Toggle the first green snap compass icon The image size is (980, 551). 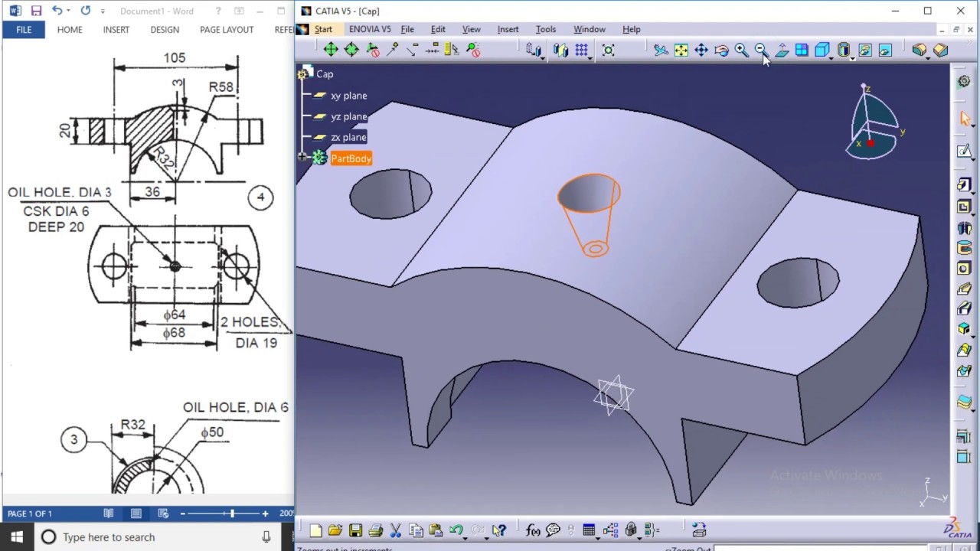point(331,50)
